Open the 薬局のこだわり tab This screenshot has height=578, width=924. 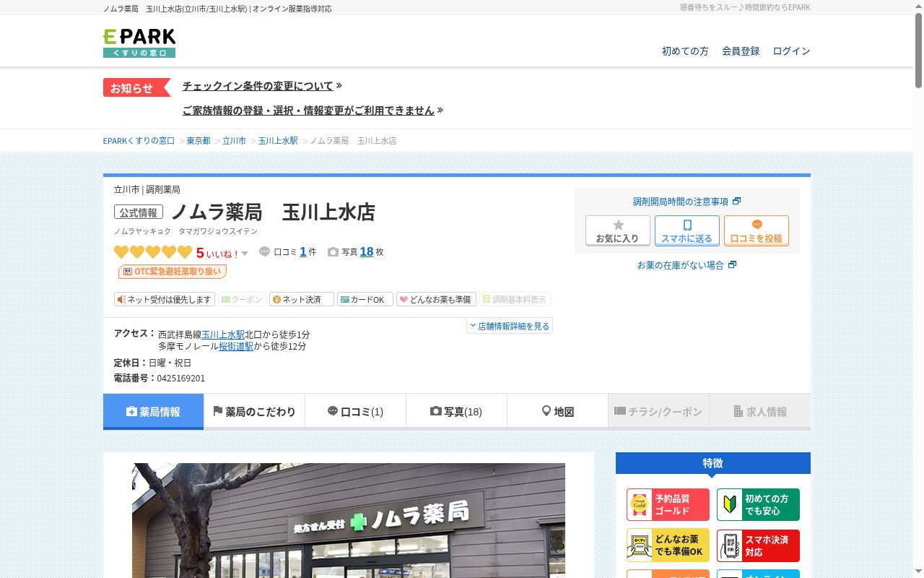[254, 412]
